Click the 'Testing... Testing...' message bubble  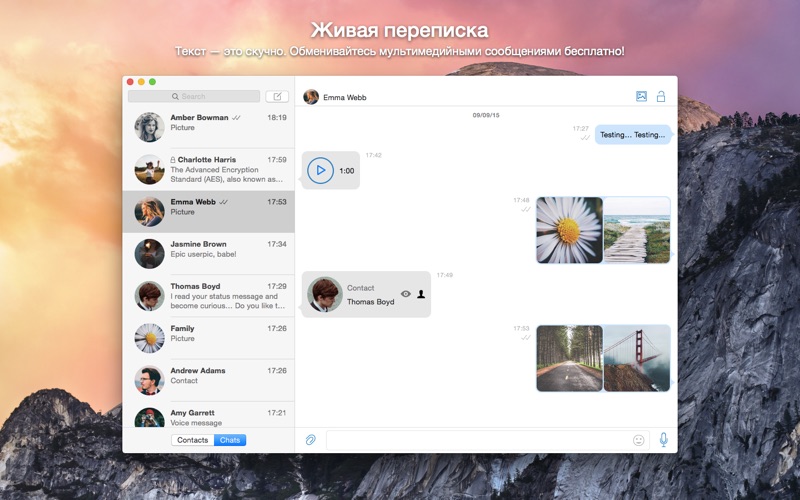click(x=632, y=135)
